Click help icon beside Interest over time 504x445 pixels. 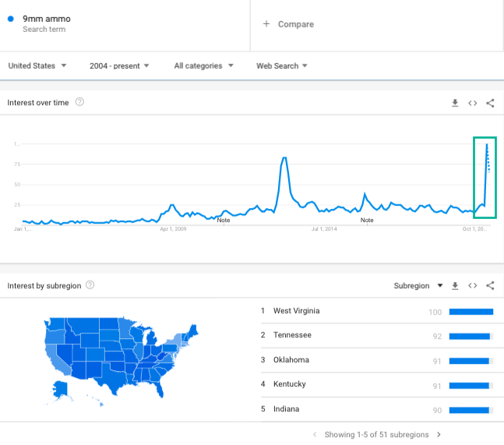tap(79, 102)
